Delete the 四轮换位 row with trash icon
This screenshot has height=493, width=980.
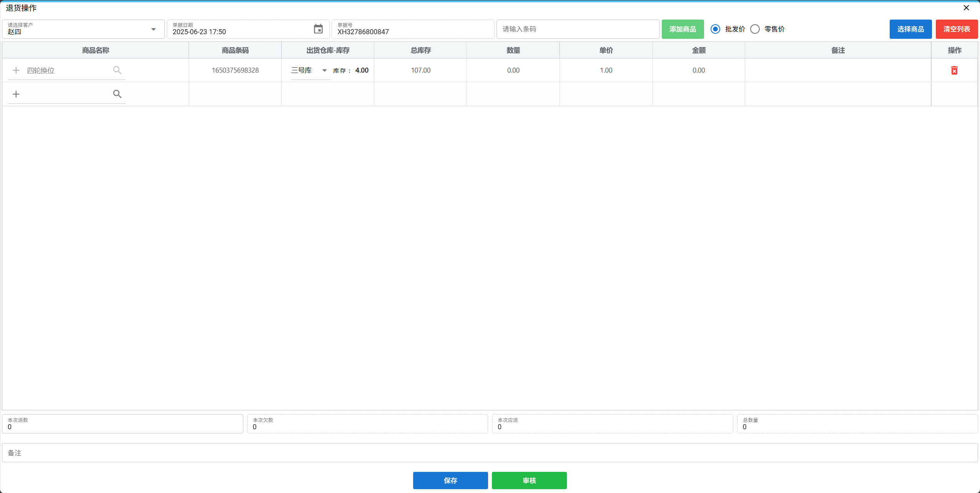click(x=954, y=70)
